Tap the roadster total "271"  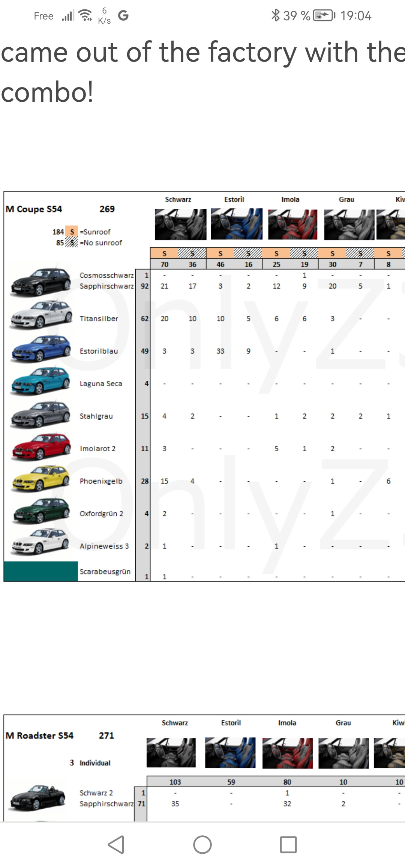click(x=106, y=735)
